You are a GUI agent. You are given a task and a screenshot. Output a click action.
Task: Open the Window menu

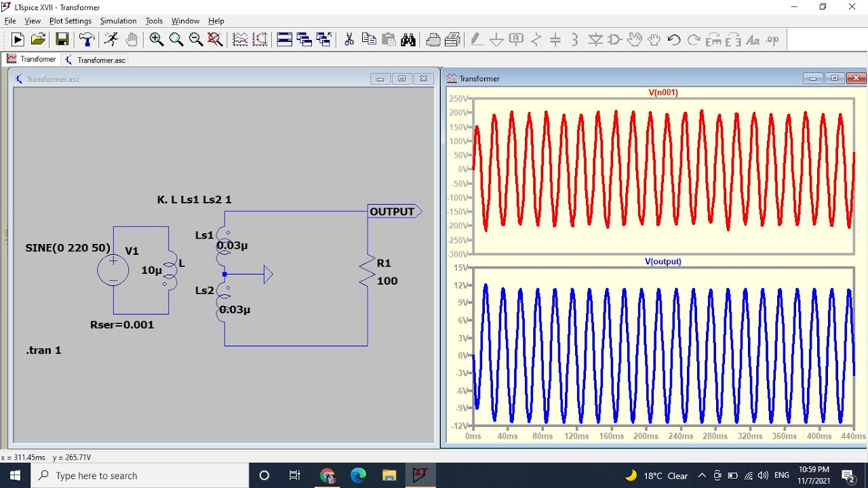click(185, 21)
